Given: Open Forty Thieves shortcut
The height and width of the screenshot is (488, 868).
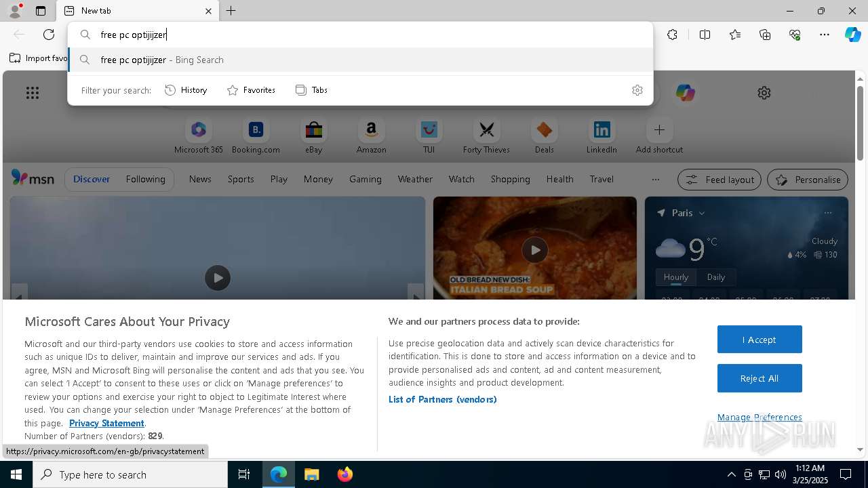Looking at the screenshot, I should (x=486, y=136).
